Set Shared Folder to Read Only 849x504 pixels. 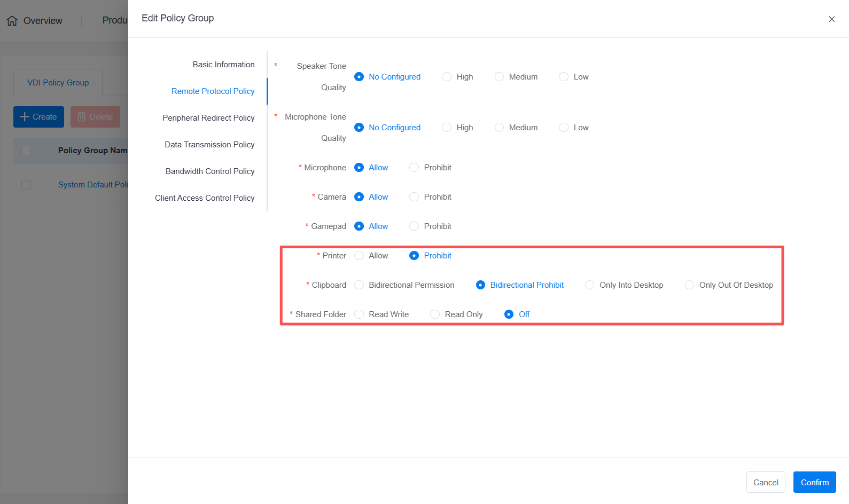click(435, 314)
